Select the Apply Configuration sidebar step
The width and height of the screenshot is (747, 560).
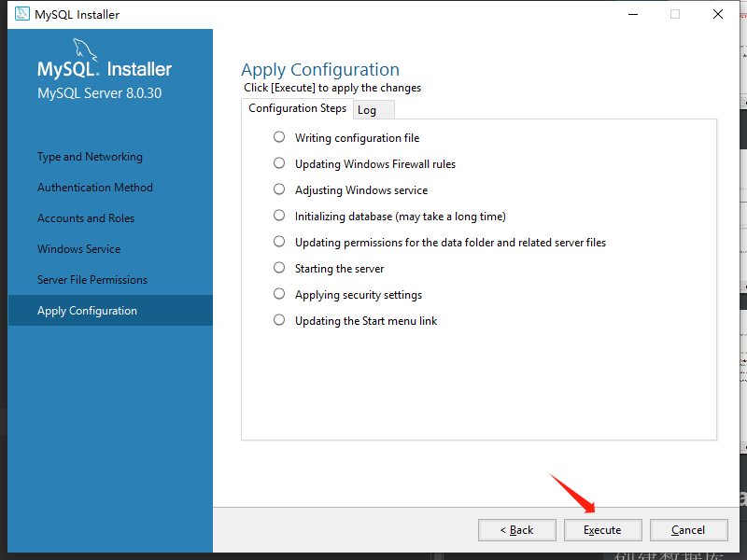(110, 311)
